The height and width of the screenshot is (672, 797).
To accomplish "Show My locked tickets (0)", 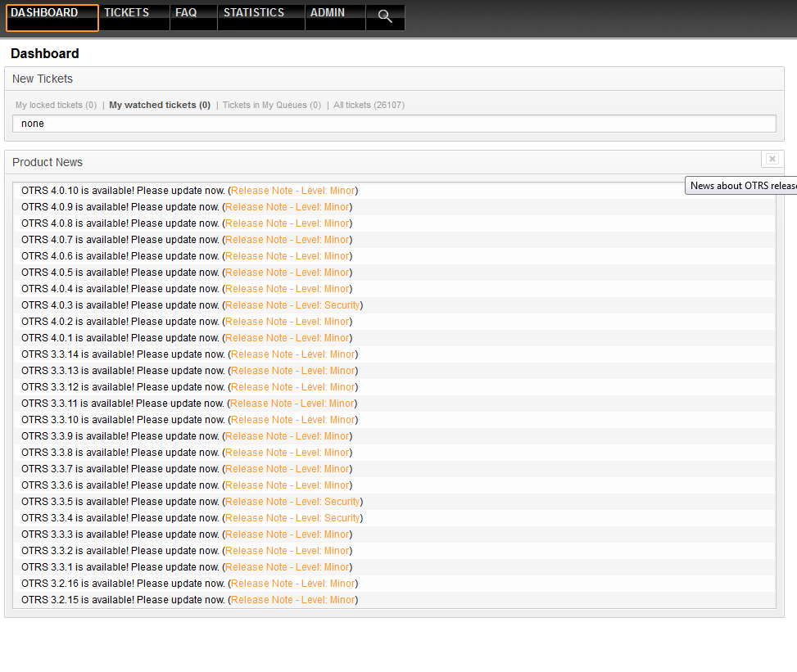I will pyautogui.click(x=56, y=105).
